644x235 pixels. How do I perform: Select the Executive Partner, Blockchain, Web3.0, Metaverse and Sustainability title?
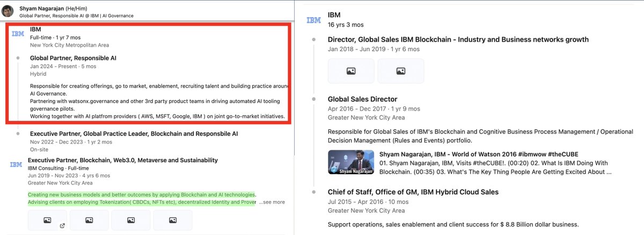[x=123, y=160]
